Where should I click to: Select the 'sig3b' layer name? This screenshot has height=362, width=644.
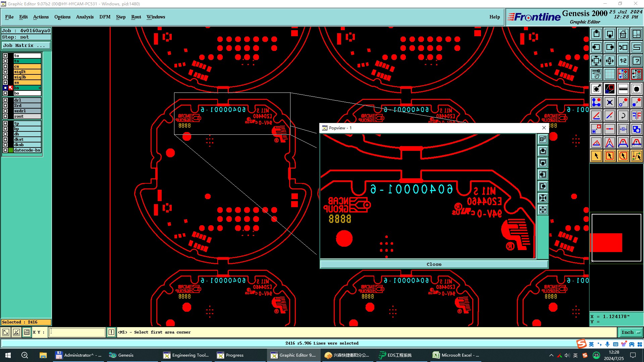tap(27, 77)
